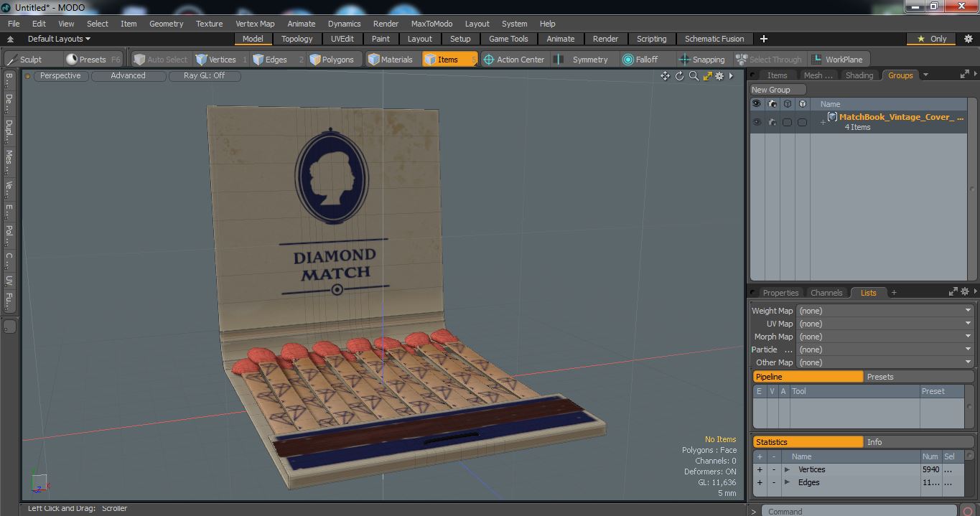980x516 pixels.
Task: Click the viewport zoom magnifier icon
Action: point(694,76)
